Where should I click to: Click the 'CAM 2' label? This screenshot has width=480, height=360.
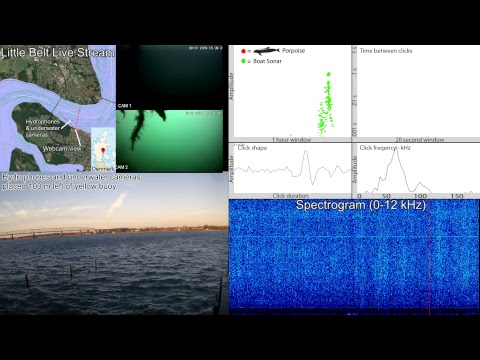[122, 167]
